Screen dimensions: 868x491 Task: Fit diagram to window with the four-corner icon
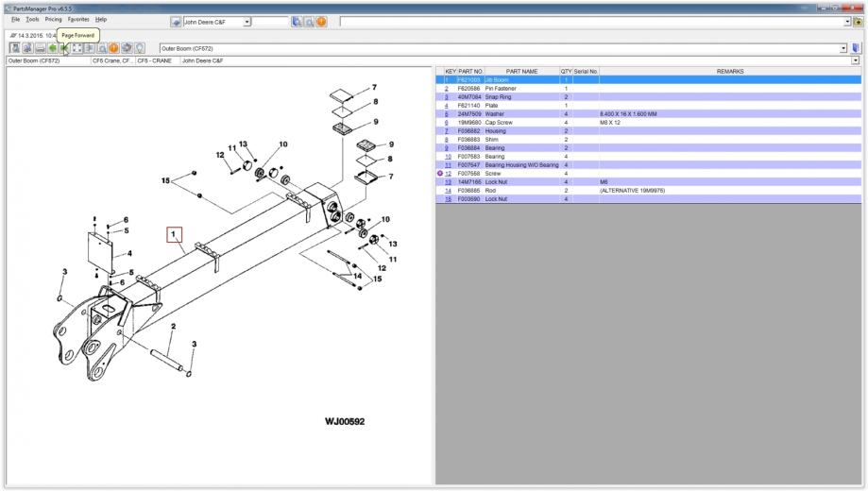[x=77, y=48]
